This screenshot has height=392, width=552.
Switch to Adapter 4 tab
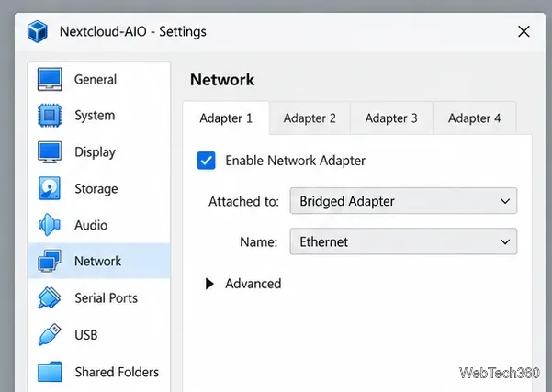pos(475,118)
